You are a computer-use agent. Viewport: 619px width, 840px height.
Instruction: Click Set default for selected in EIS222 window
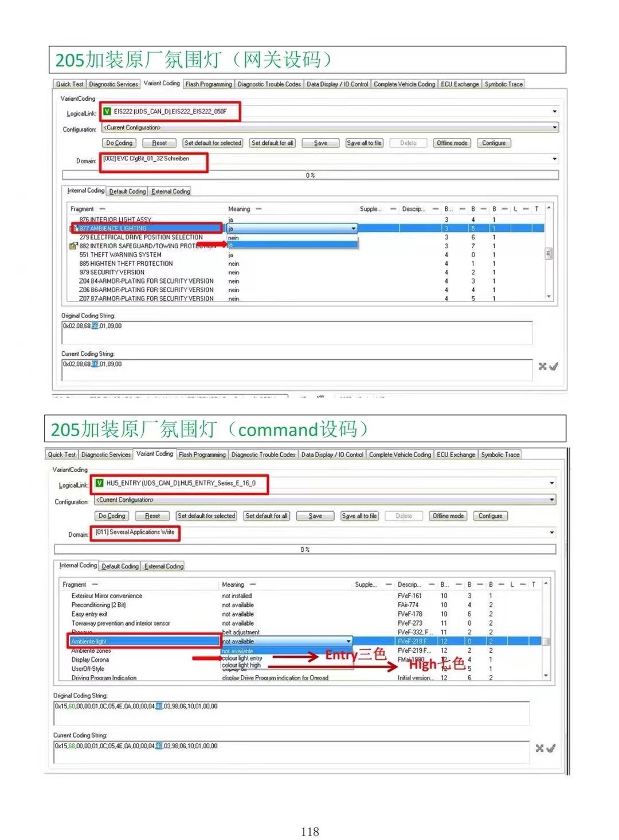pos(213,143)
